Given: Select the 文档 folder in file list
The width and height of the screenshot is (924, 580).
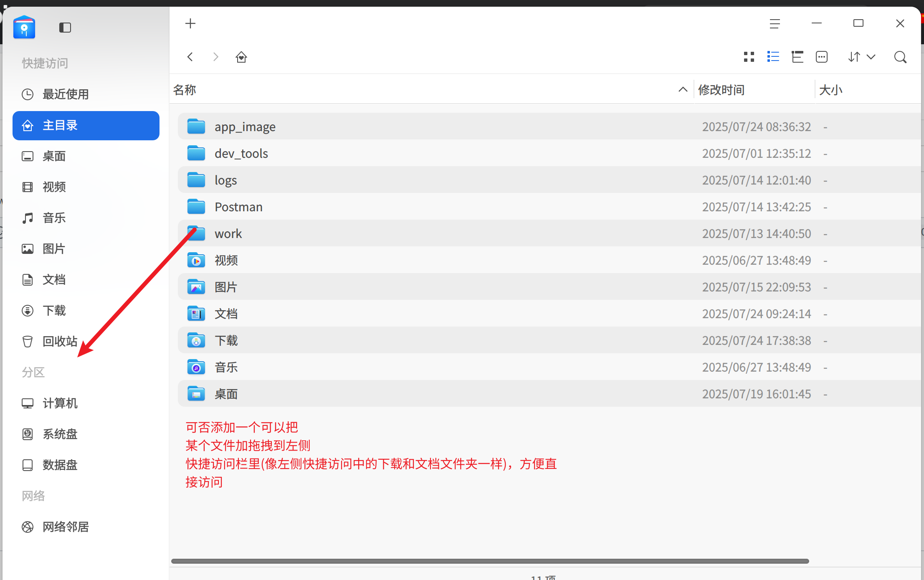Looking at the screenshot, I should click(549, 314).
